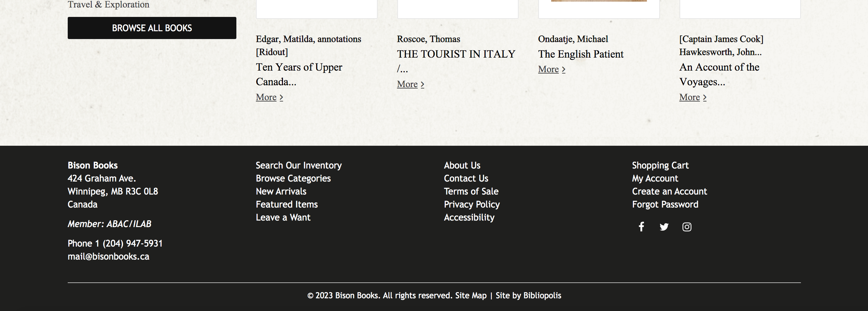Open the Featured Items link
Image resolution: width=868 pixels, height=311 pixels.
[287, 204]
